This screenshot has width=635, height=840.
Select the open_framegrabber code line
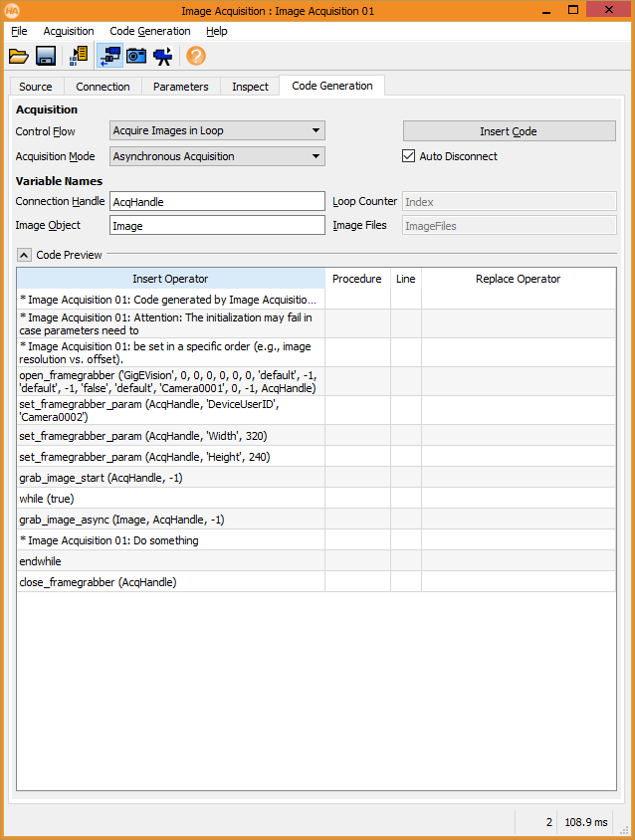pyautogui.click(x=169, y=381)
